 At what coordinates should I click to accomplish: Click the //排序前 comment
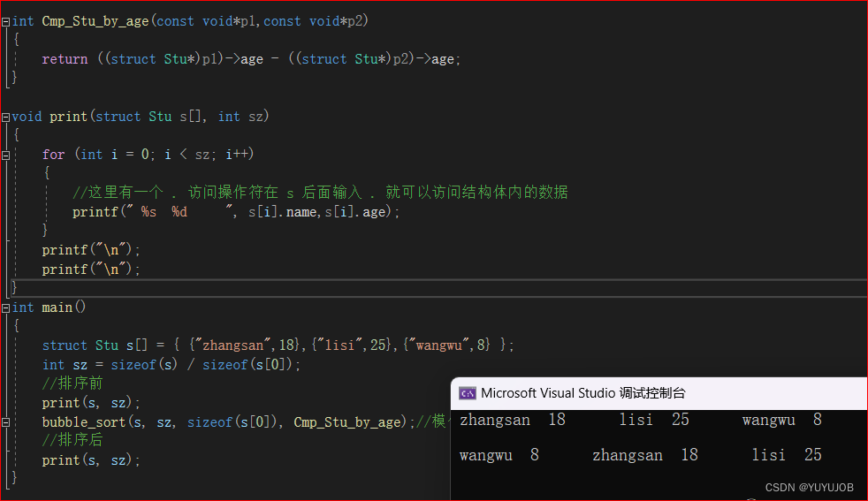pos(72,383)
